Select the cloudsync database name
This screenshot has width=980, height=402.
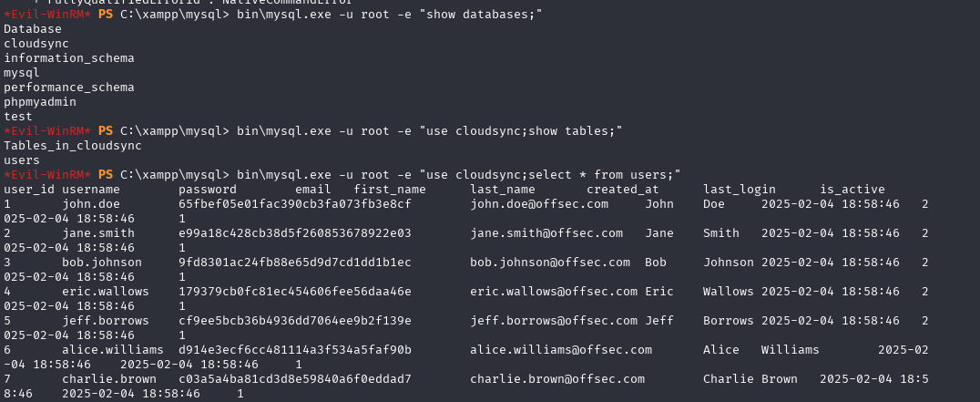click(36, 44)
